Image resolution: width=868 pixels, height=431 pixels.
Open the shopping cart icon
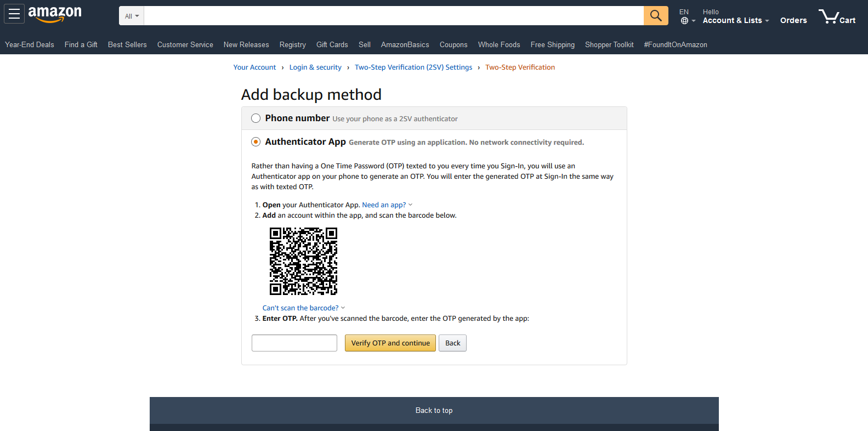[x=837, y=16]
